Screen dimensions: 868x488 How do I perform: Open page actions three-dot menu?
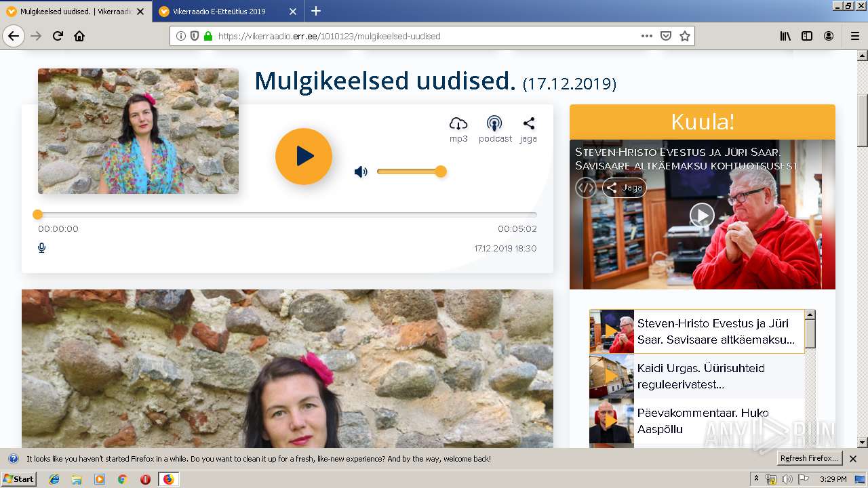(x=647, y=36)
